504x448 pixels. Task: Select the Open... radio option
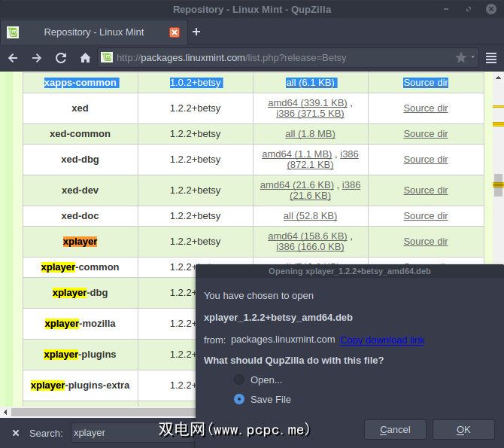(x=239, y=379)
